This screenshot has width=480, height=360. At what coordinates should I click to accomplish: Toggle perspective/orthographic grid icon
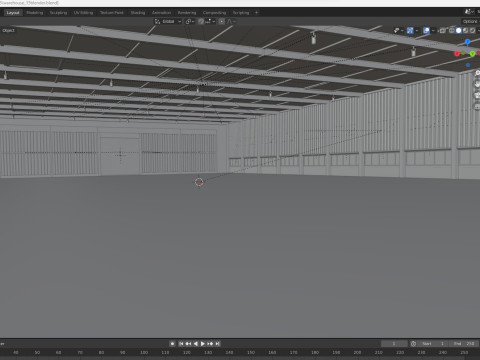(477, 107)
